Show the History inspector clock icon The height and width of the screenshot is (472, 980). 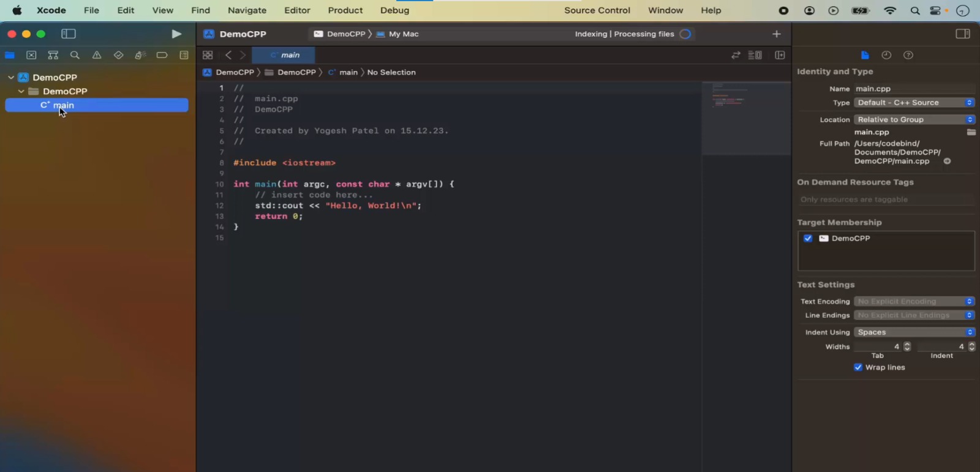point(886,55)
